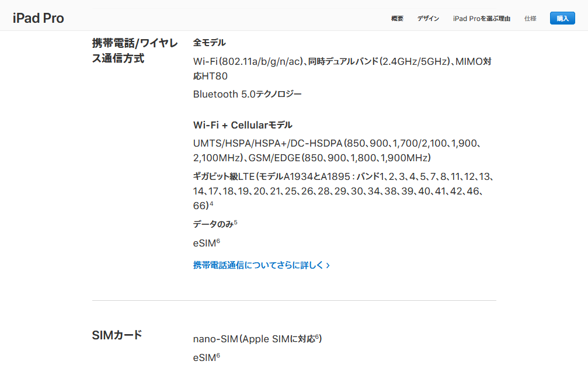Click footnote 4 after LTE bands
The image size is (588, 375).
coord(211,204)
